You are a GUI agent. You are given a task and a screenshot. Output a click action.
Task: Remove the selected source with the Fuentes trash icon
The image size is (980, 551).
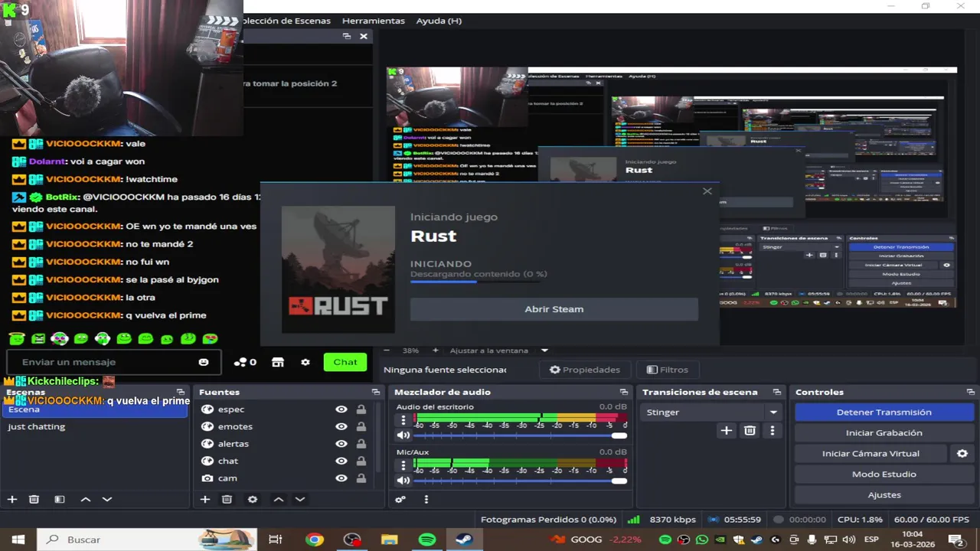tap(227, 499)
